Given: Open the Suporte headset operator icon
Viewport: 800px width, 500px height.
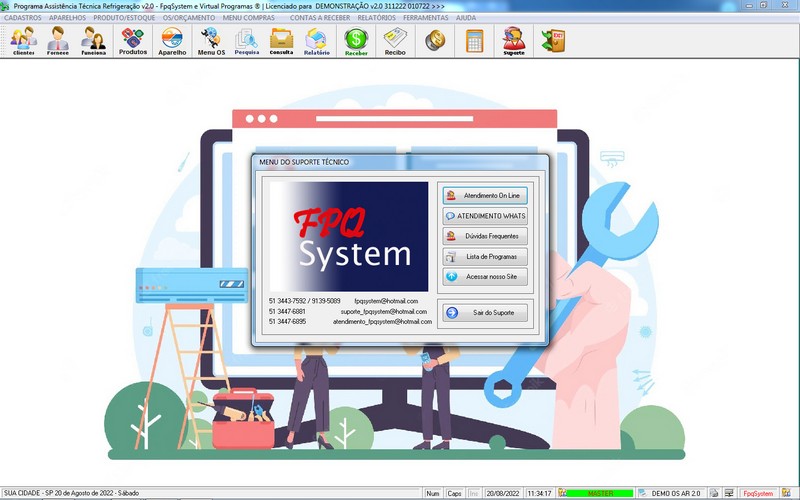Looking at the screenshot, I should (x=514, y=41).
